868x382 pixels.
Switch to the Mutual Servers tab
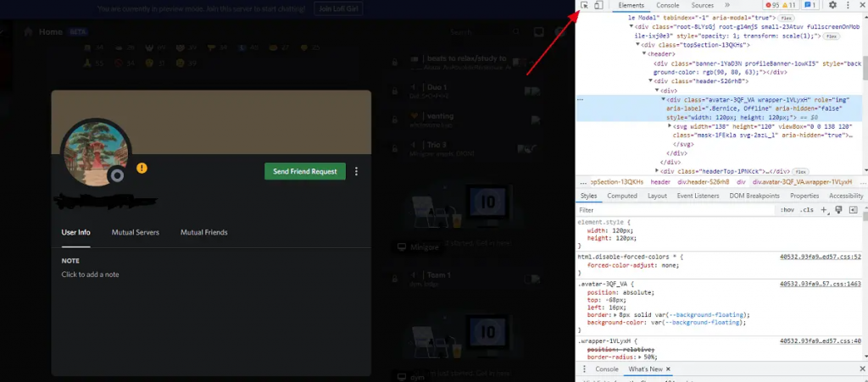pos(135,232)
